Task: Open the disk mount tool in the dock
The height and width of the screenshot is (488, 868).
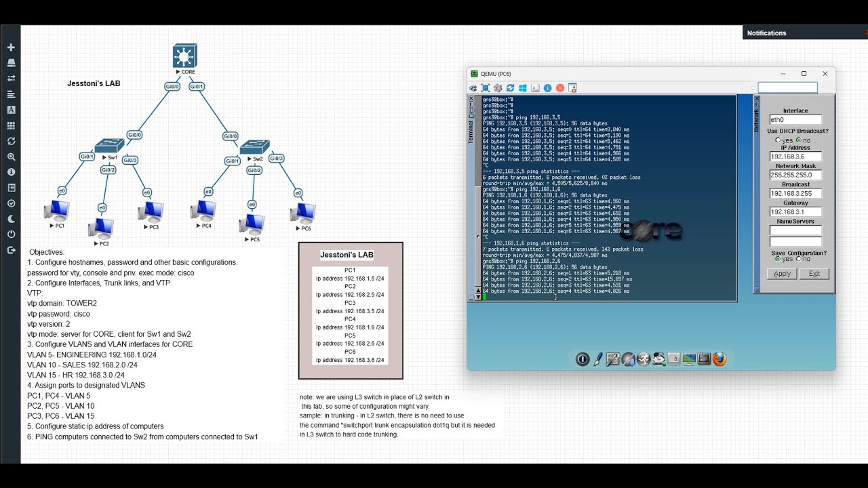Action: pos(658,359)
